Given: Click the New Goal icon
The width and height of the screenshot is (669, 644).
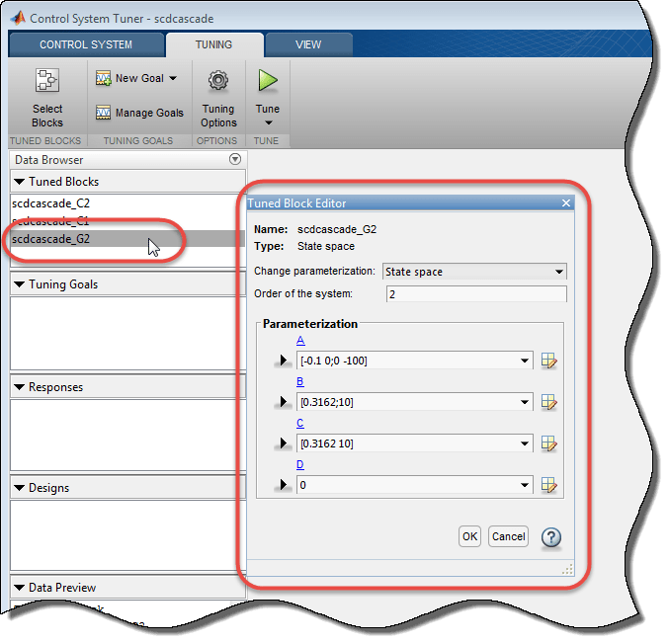Looking at the screenshot, I should (103, 78).
